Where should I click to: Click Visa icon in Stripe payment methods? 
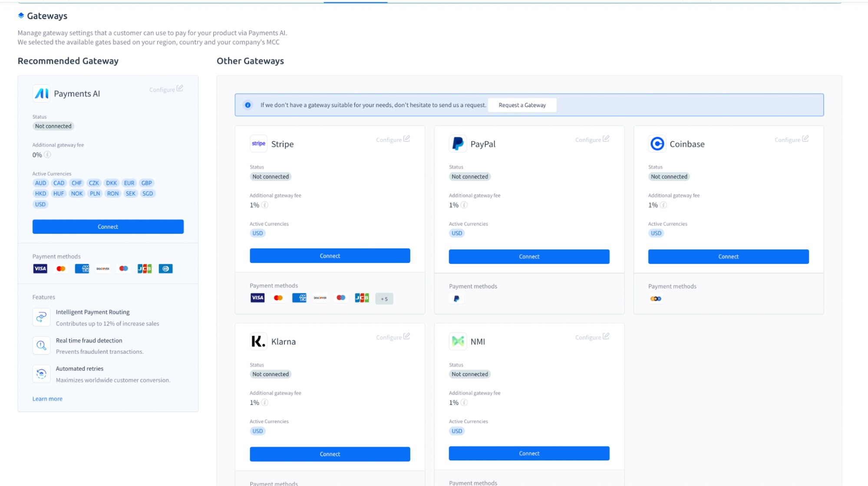click(257, 298)
